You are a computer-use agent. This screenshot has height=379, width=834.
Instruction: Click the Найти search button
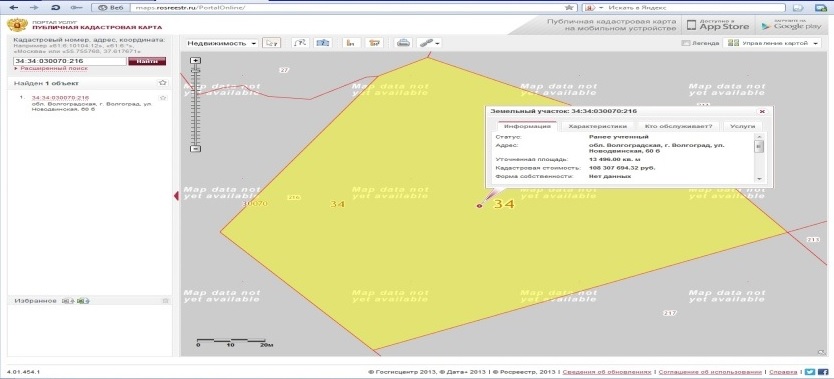pyautogui.click(x=147, y=61)
